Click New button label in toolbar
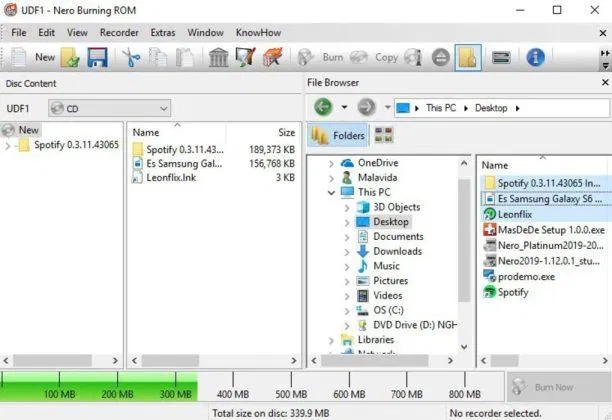Viewport: 612px width, 420px height. click(x=45, y=57)
